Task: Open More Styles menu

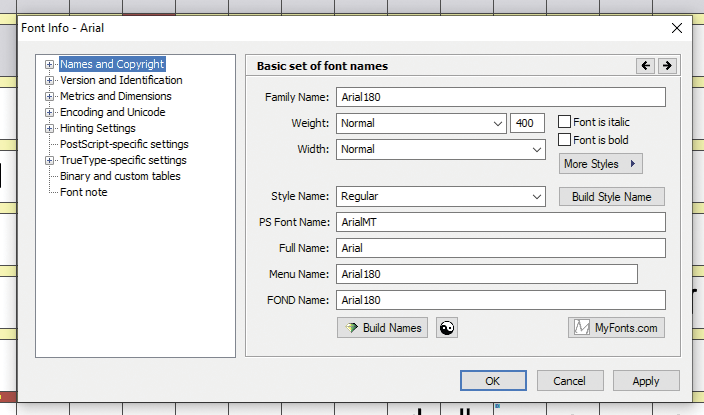Action: click(600, 164)
